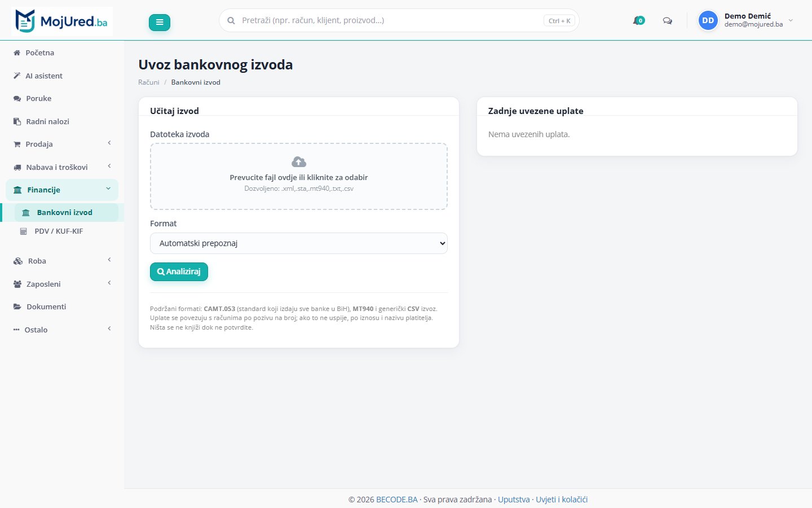Screen dimensions: 812x508
Task: Expand the Prodaja sidebar section
Action: (x=62, y=144)
